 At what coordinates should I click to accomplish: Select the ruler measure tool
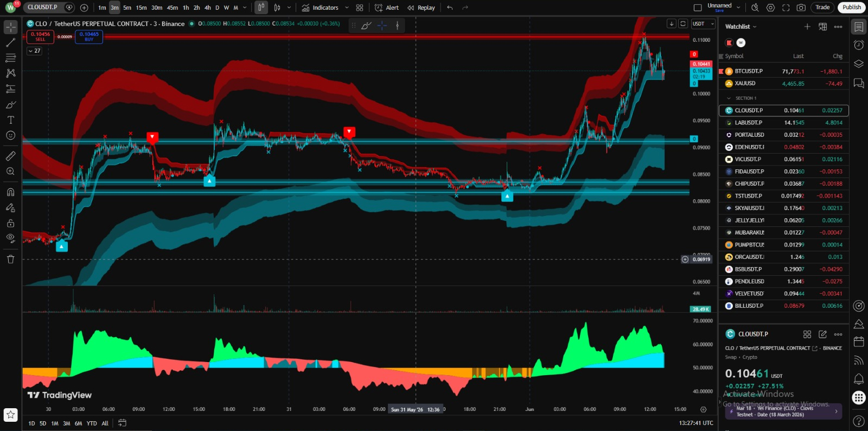tap(10, 156)
